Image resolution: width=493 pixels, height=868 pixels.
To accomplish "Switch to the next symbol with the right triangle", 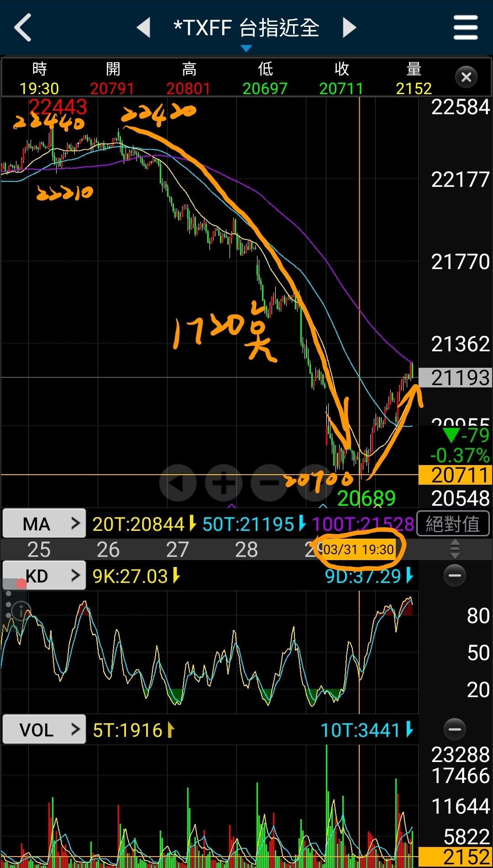I will [349, 27].
